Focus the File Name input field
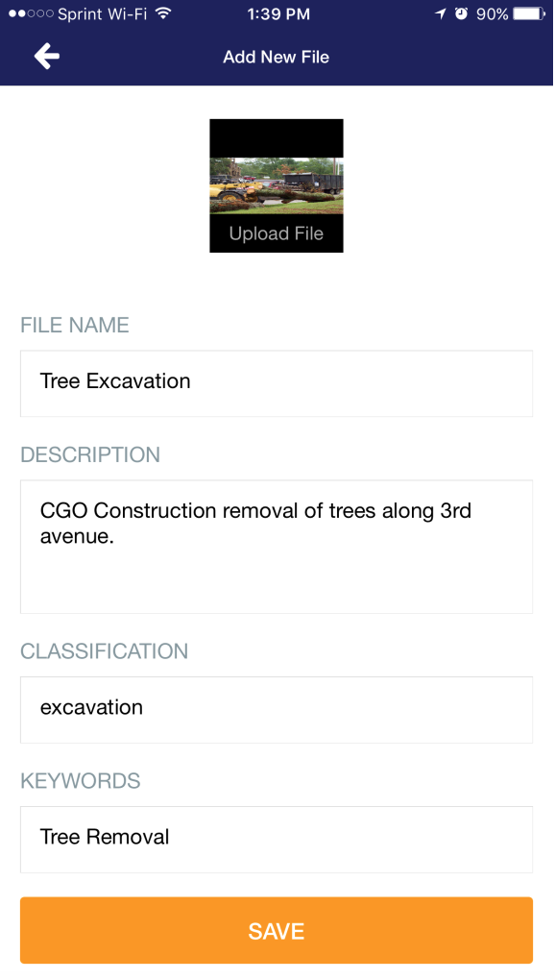The image size is (555, 980). [x=276, y=383]
